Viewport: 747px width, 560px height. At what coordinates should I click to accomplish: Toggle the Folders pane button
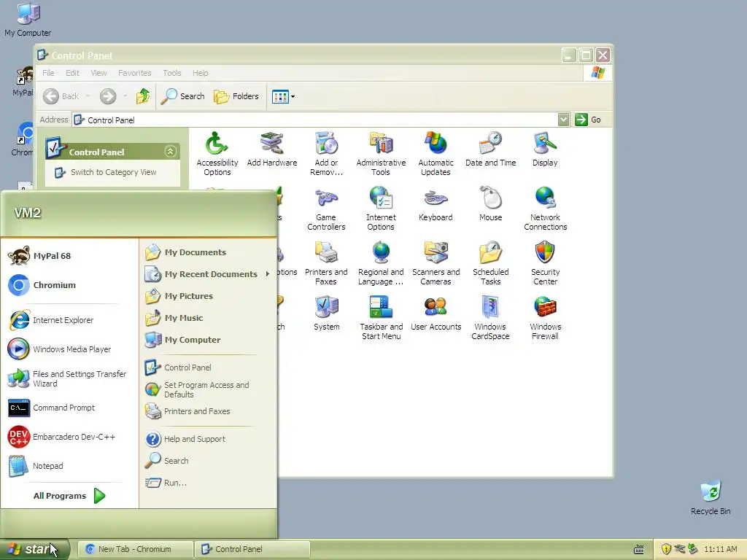click(236, 96)
